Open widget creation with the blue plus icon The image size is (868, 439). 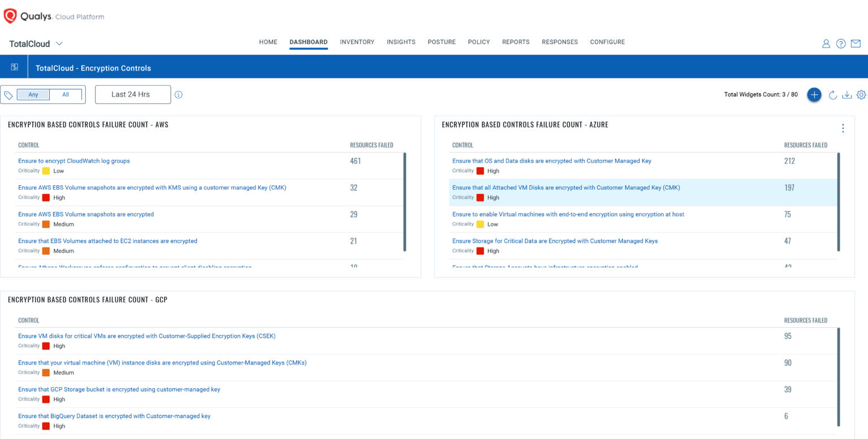814,94
